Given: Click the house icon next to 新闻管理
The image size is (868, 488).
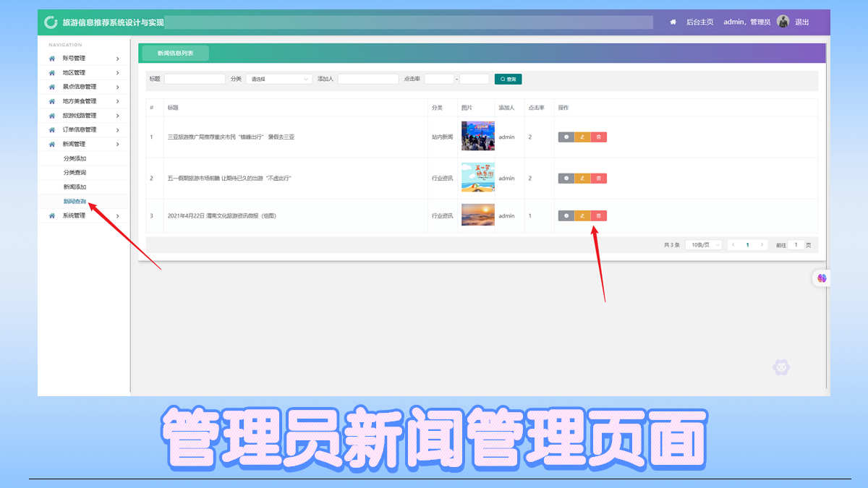Looking at the screenshot, I should tap(51, 145).
